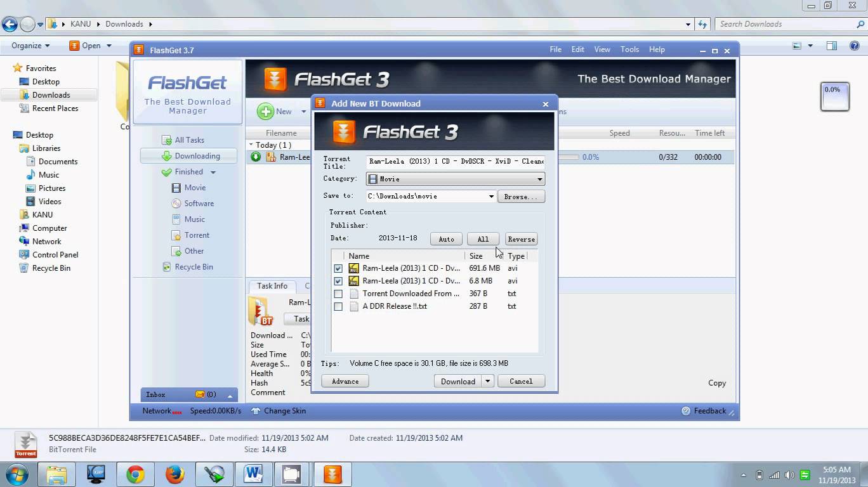Screen dimensions: 868x487
Task: Open the Category Movie dropdown
Action: [455, 179]
